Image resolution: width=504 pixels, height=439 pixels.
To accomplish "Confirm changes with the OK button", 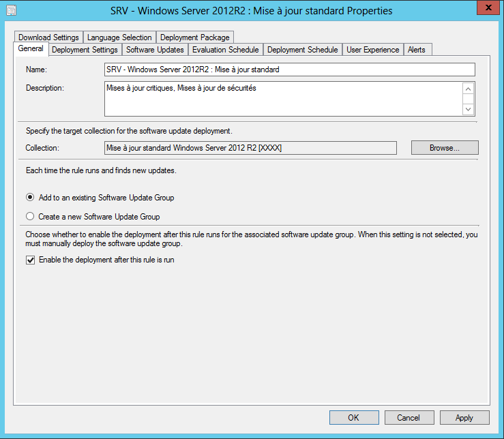I will click(354, 417).
